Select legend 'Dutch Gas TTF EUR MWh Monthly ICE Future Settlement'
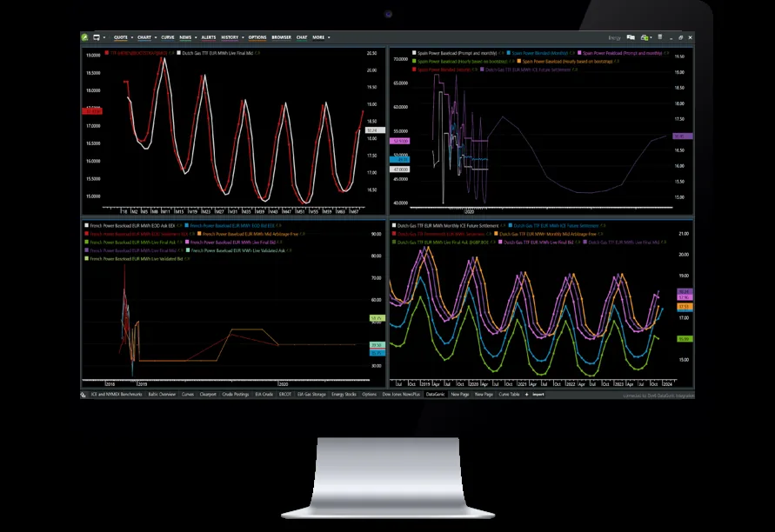775x532 pixels. (448, 225)
